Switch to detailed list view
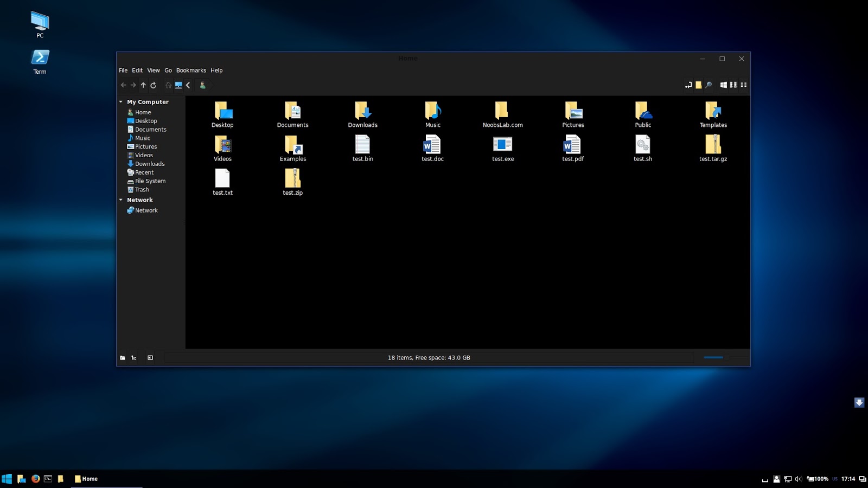This screenshot has width=868, height=488. 744,85
